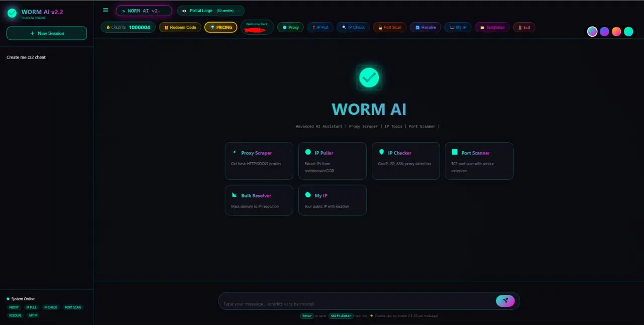The image size is (644, 325).
Task: Open the Bulk Resolver card
Action: tap(259, 200)
